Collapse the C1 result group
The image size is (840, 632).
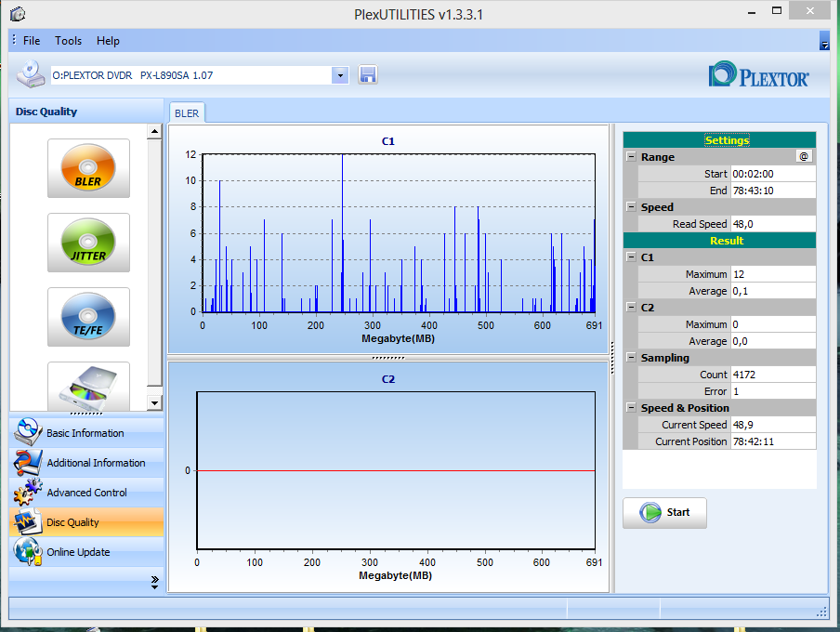pos(631,257)
